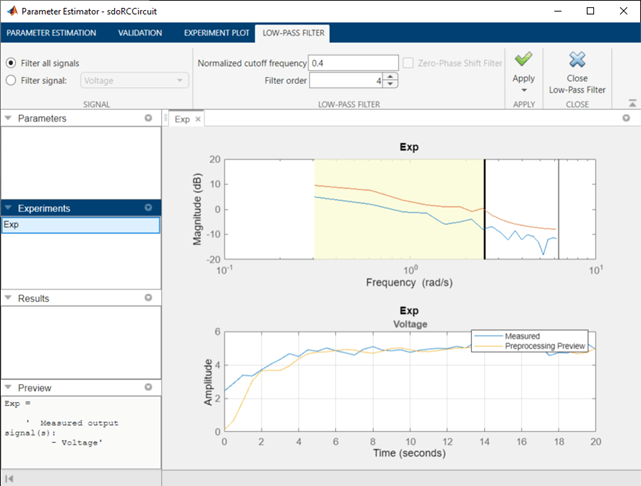The height and width of the screenshot is (486, 641).
Task: Collapse the Parameters panel
Action: [9, 118]
